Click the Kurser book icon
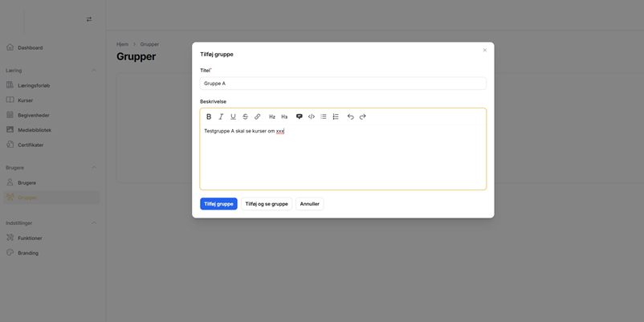 (10, 100)
